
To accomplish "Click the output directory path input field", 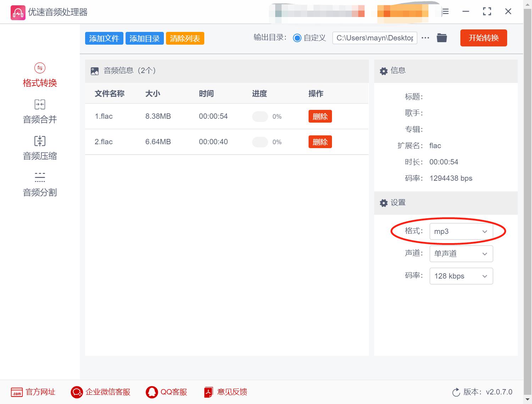I will coord(375,38).
